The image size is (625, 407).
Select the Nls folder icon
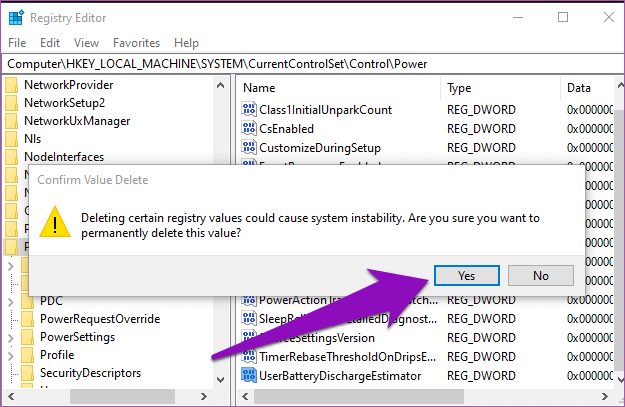point(12,139)
